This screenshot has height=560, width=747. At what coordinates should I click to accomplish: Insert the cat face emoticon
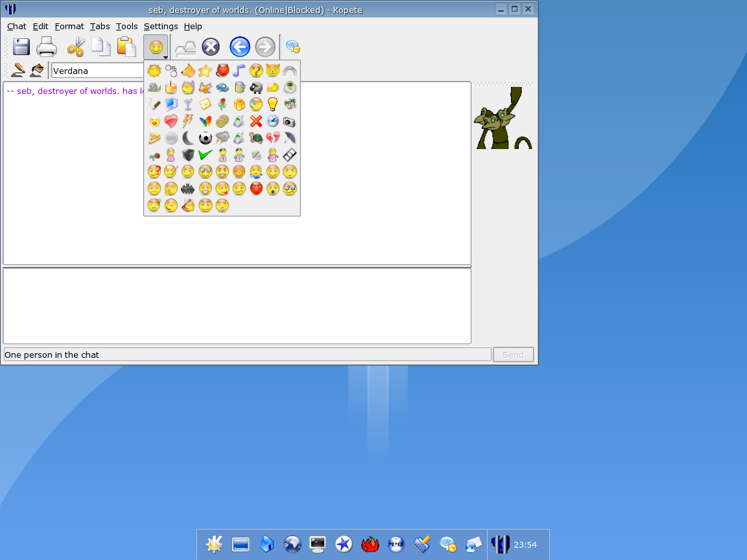(x=272, y=71)
